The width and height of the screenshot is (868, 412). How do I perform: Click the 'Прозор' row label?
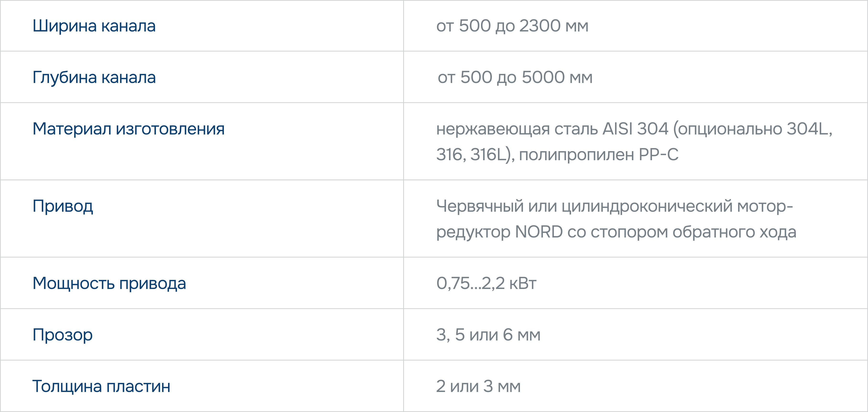click(62, 335)
